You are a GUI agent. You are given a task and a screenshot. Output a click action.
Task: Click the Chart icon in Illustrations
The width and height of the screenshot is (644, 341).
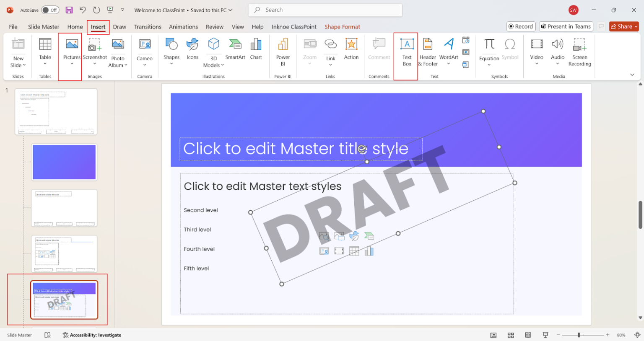point(256,44)
